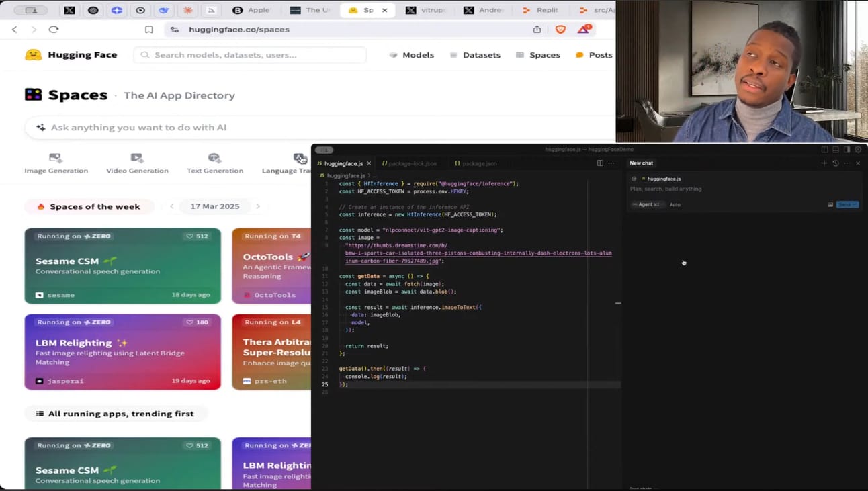Viewport: 868px width, 491px height.
Task: Open the Models nav item
Action: pyautogui.click(x=412, y=55)
